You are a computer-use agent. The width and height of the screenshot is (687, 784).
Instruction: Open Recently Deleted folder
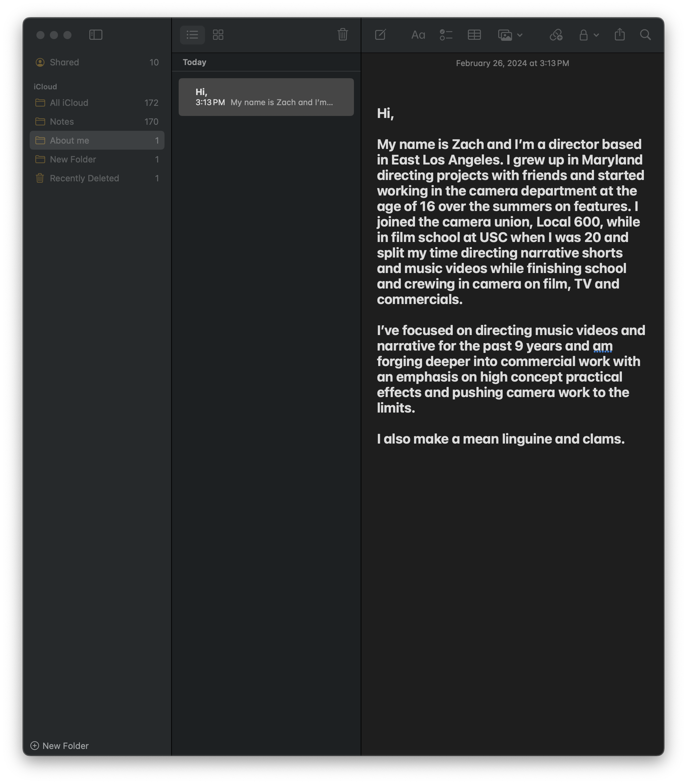coord(84,178)
